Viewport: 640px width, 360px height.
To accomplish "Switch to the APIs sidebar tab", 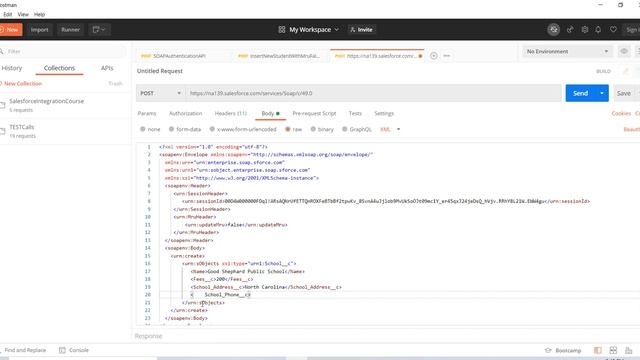I will (107, 68).
